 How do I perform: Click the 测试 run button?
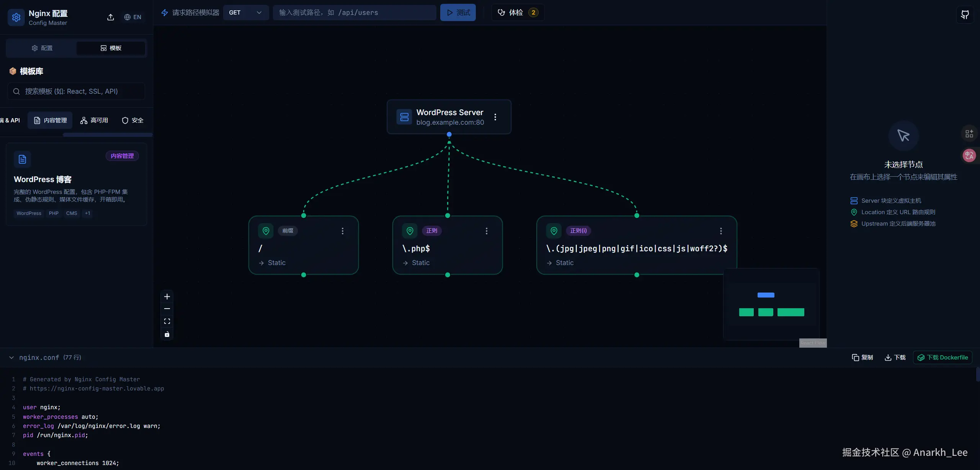458,13
